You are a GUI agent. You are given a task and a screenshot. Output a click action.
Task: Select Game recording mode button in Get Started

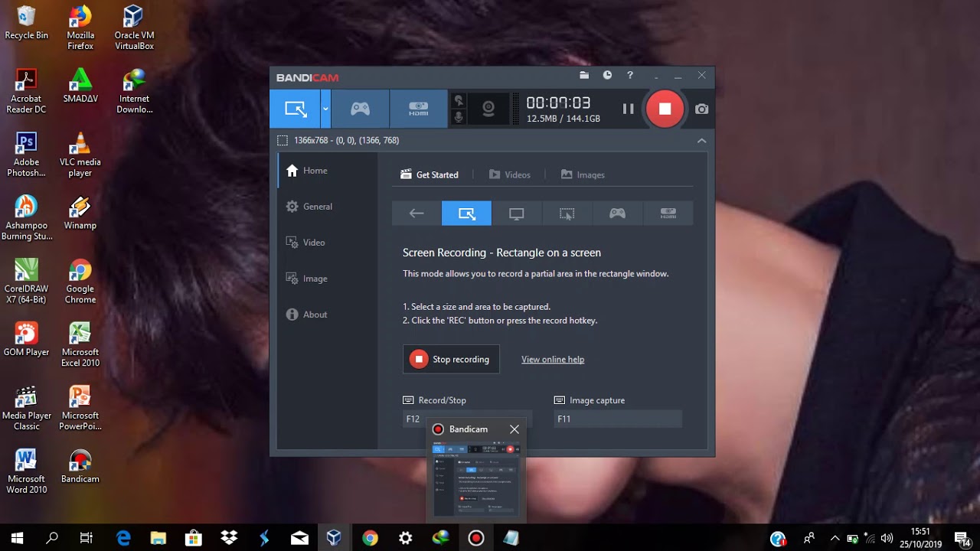[x=617, y=214]
